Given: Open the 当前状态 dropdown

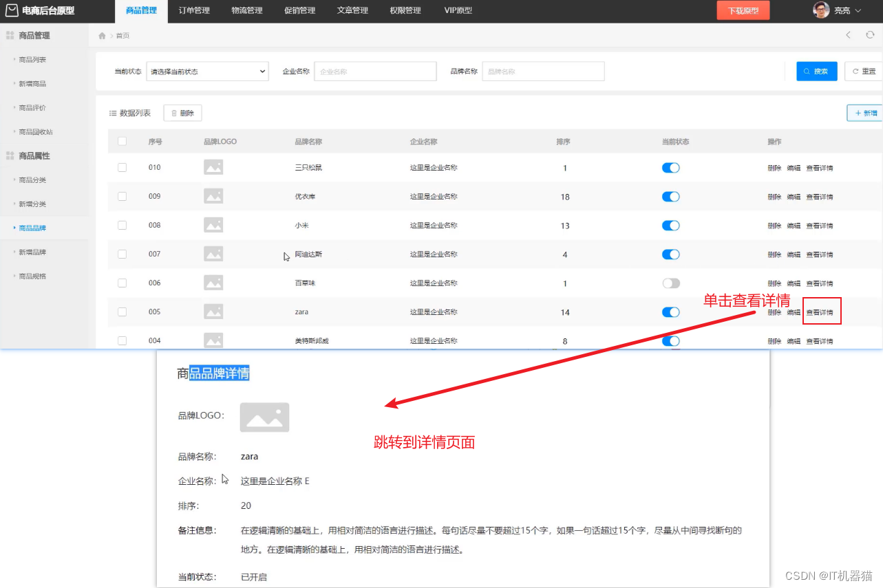Looking at the screenshot, I should tap(207, 71).
